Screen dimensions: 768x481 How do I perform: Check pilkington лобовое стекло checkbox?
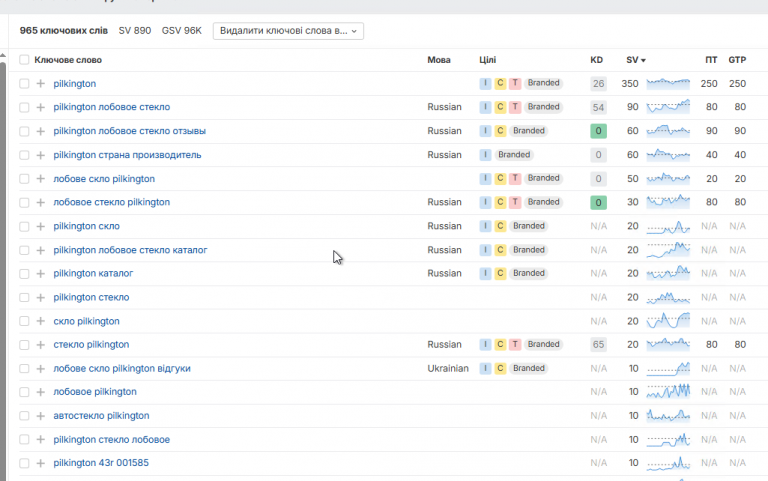[x=24, y=107]
